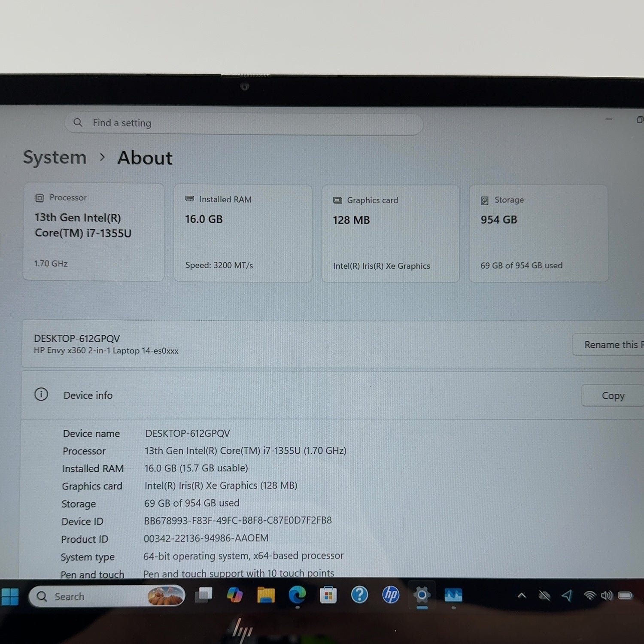Click the 69 GB of 954 GB used card text
Screen dimensions: 644x644
[x=522, y=265]
